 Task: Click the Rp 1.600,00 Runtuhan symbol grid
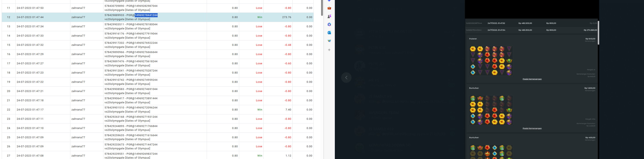pos(491,110)
